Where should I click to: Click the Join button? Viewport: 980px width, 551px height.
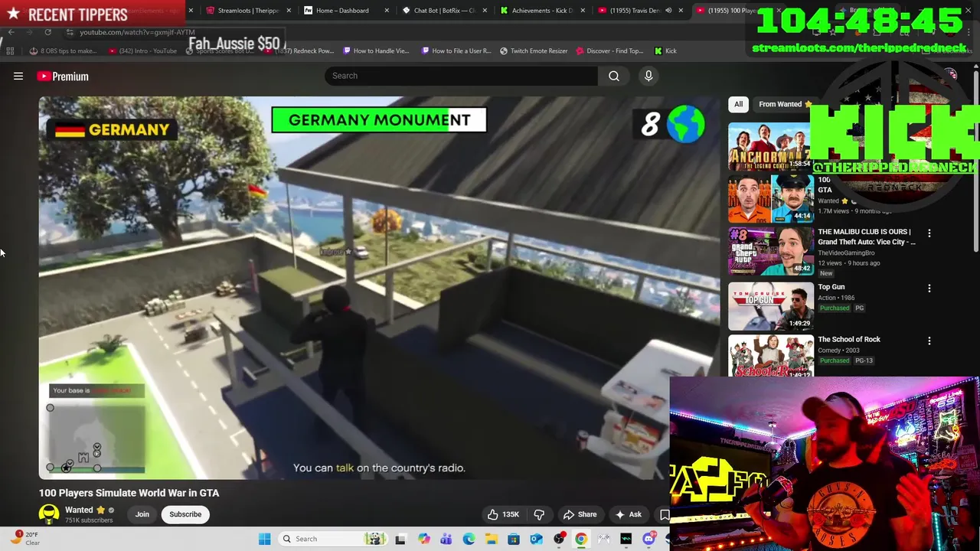click(x=142, y=514)
